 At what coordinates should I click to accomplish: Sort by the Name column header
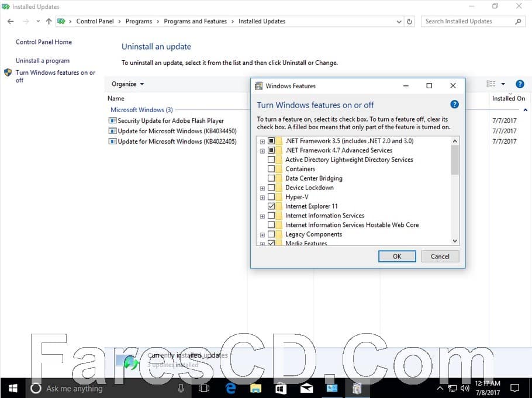pyautogui.click(x=116, y=98)
